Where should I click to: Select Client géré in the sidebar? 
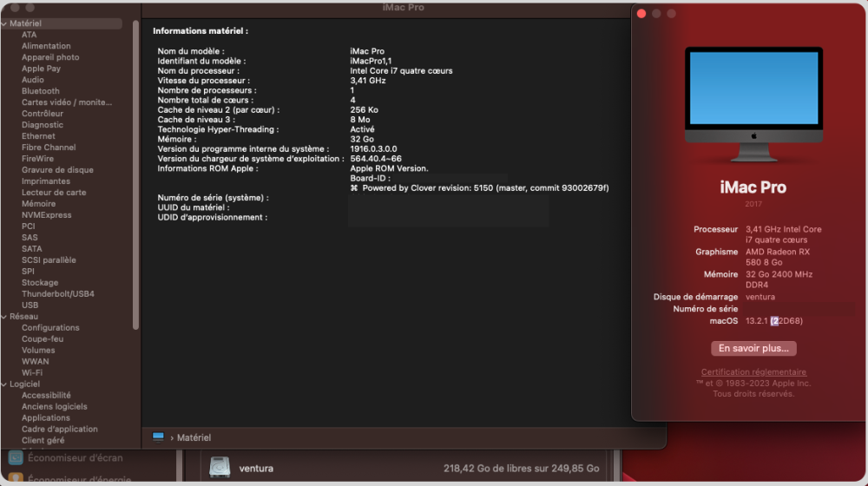click(43, 440)
